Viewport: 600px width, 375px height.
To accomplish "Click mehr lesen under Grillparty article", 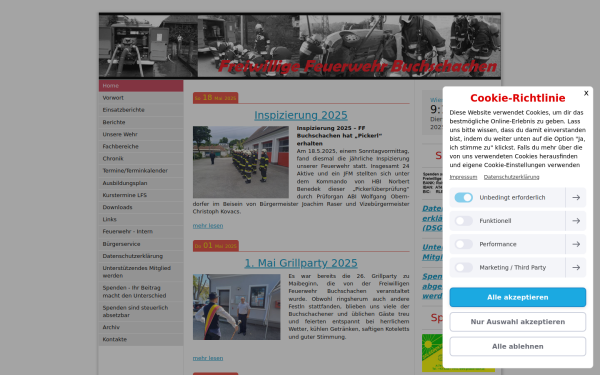I will coord(208,358).
